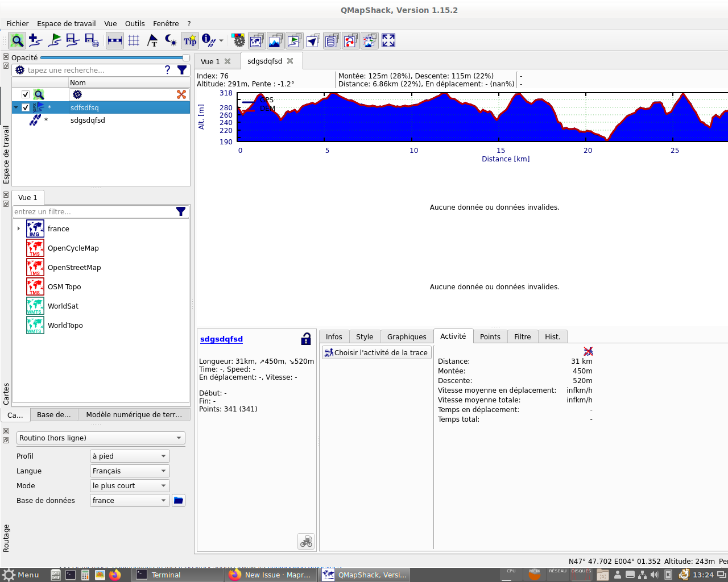Screen dimensions: 728x582
Task: Click the filter funnel icon beside the search field
Action: pos(181,70)
